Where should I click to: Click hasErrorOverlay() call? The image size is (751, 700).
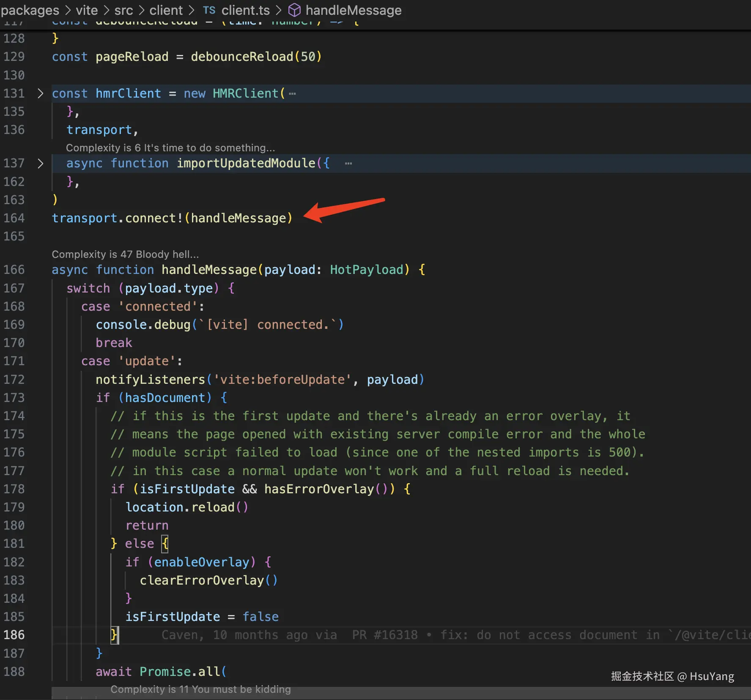coord(326,489)
